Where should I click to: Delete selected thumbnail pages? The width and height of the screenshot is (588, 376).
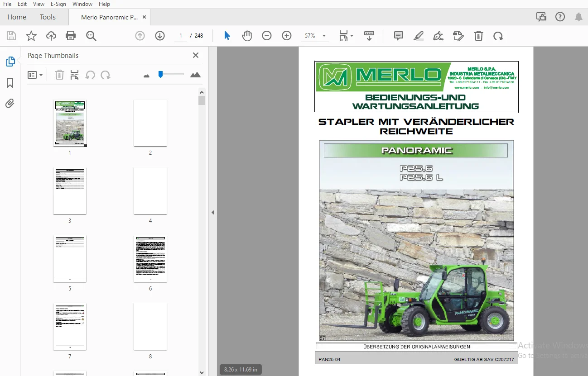click(59, 75)
